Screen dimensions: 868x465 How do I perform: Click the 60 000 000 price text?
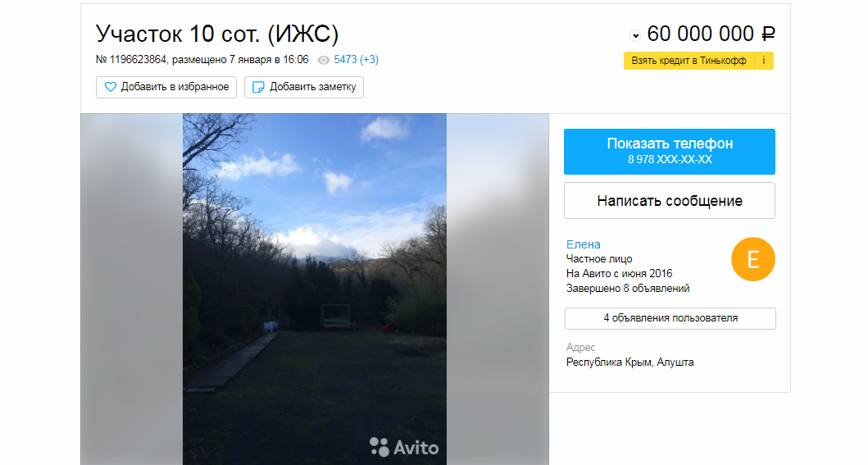[700, 34]
